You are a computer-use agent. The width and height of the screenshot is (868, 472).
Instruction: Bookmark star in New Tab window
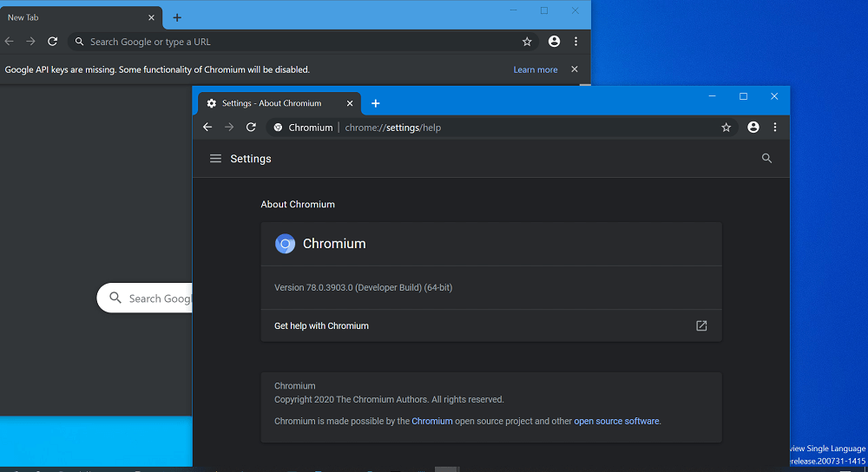pos(527,42)
